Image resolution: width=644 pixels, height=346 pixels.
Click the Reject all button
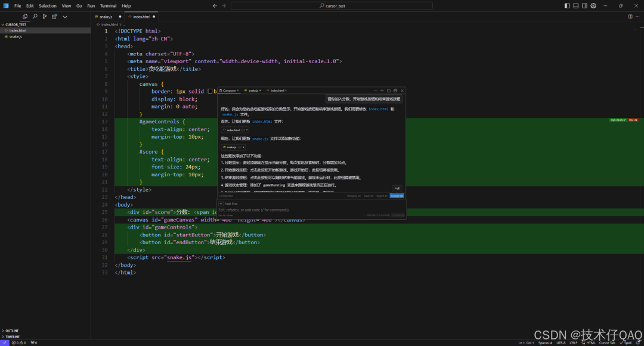[x=382, y=196]
